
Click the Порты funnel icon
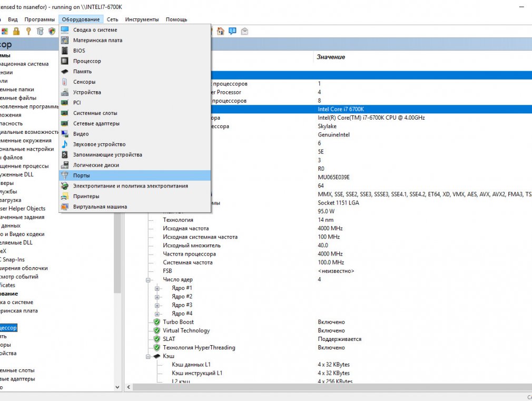tap(65, 175)
